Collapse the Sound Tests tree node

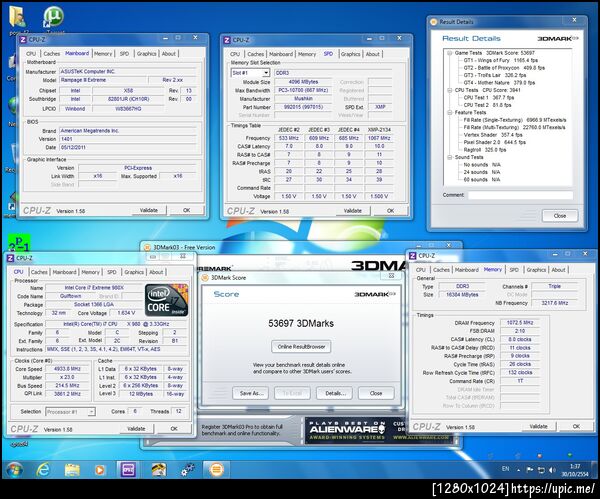(x=450, y=157)
